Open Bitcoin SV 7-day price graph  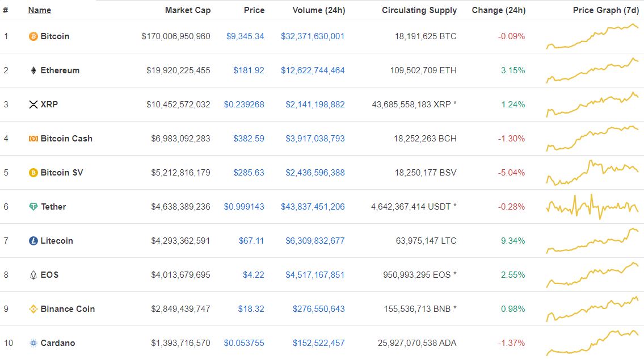tap(592, 173)
